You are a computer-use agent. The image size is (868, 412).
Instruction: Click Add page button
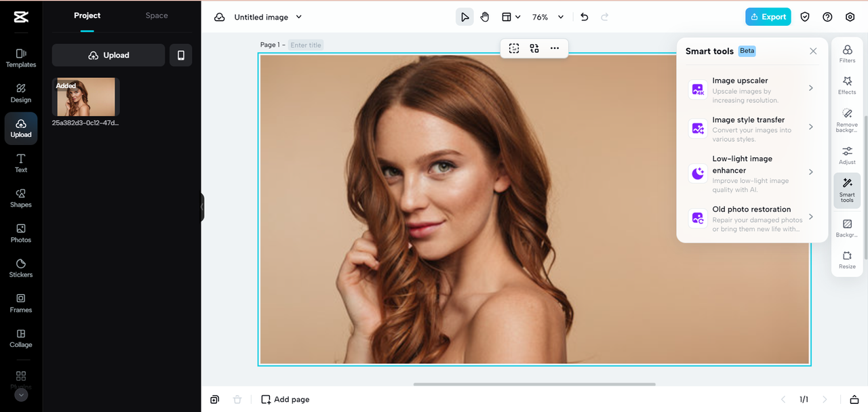tap(285, 399)
